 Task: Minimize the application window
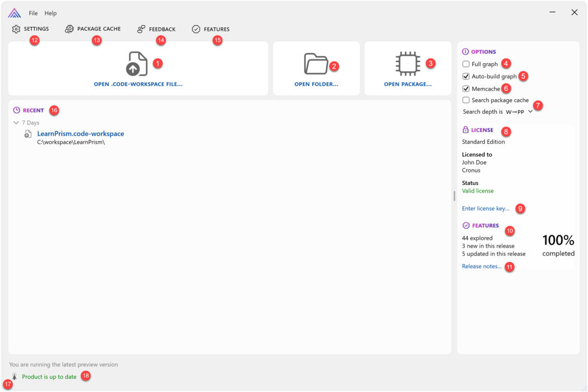click(x=552, y=12)
